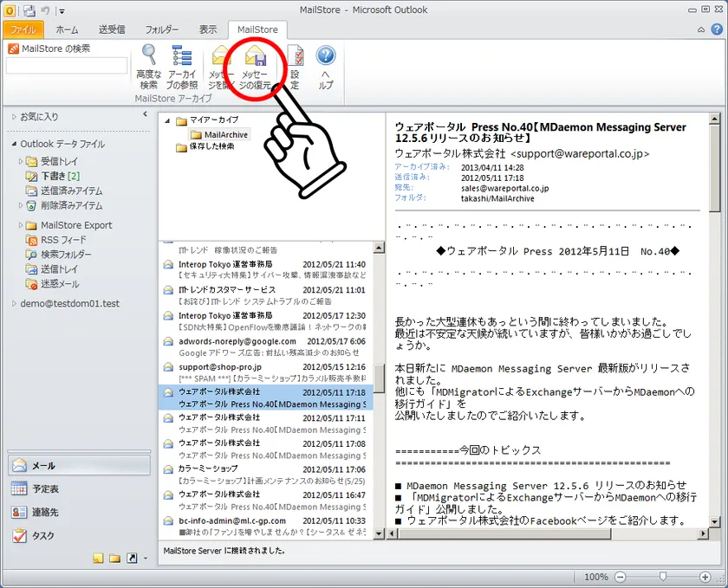The height and width of the screenshot is (588, 728).
Task: Open the ファイル tab
Action: click(23, 29)
